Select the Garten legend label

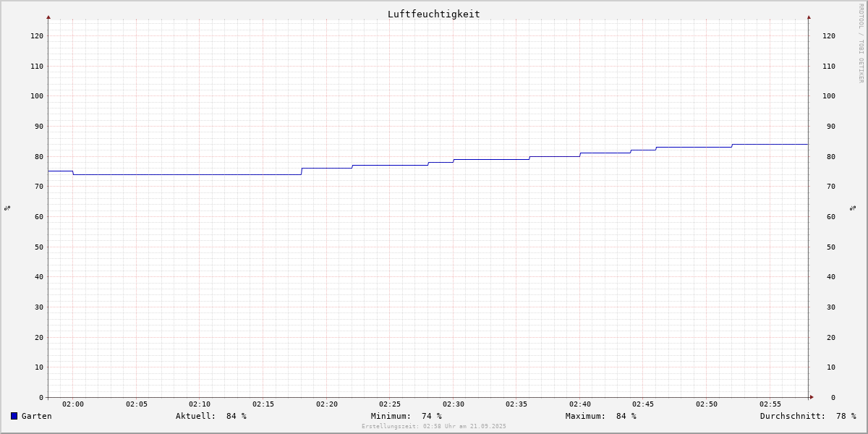(x=37, y=416)
